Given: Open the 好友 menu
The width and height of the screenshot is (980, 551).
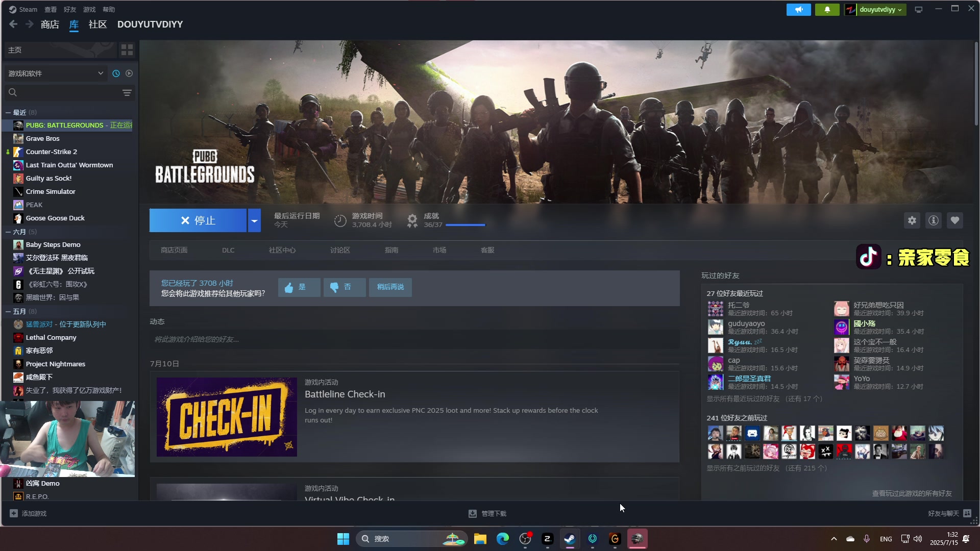Looking at the screenshot, I should click(x=70, y=9).
